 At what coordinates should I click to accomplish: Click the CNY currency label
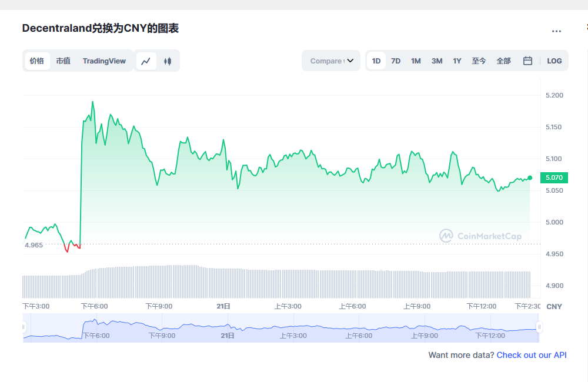[x=554, y=307]
